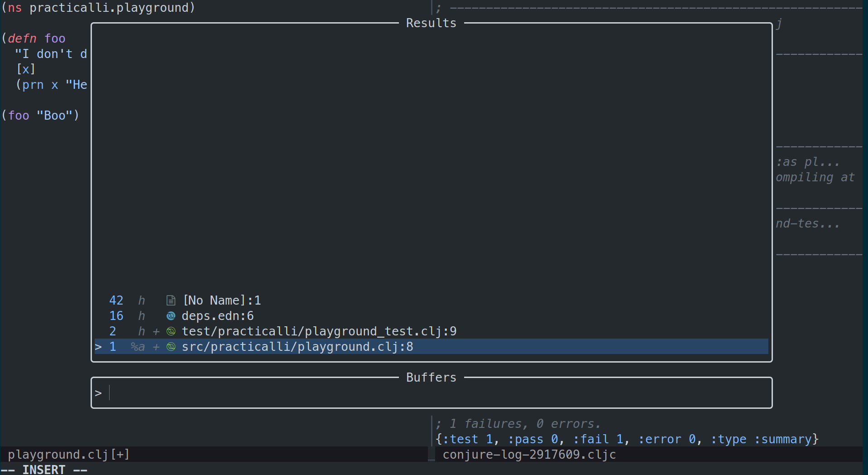Viewport: 868px width, 475px height.
Task: Click buffer number 42 in the list
Action: (116, 301)
